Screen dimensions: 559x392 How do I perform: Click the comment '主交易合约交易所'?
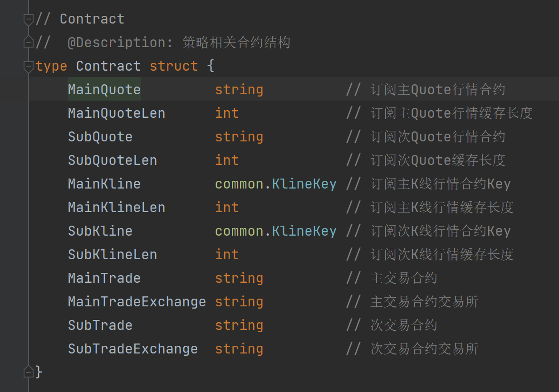425,301
